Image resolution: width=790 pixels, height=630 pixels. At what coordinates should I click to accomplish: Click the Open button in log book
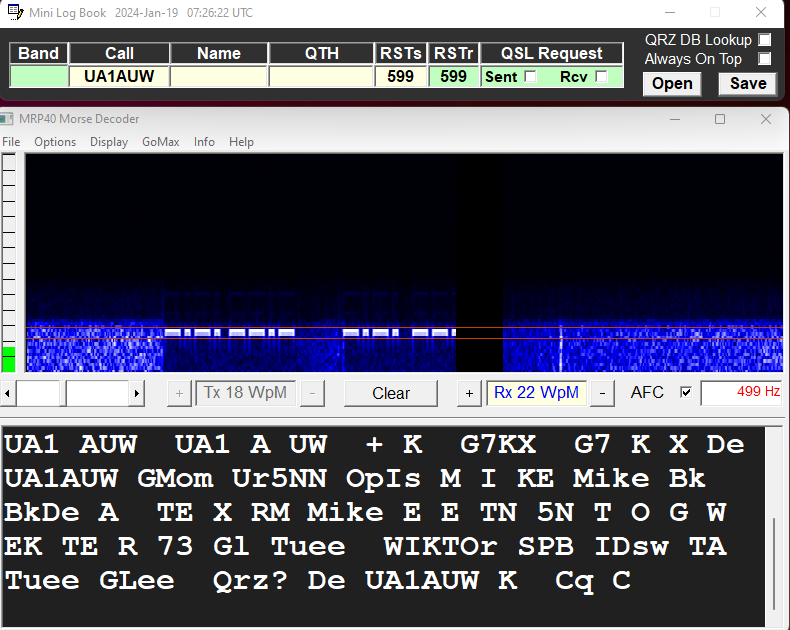[x=672, y=83]
